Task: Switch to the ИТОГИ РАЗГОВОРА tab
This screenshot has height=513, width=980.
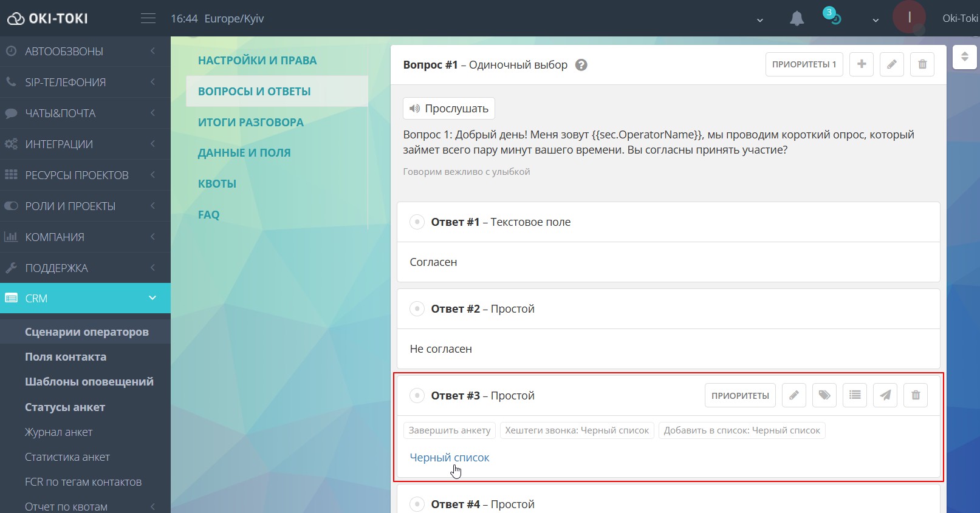Action: [x=250, y=122]
